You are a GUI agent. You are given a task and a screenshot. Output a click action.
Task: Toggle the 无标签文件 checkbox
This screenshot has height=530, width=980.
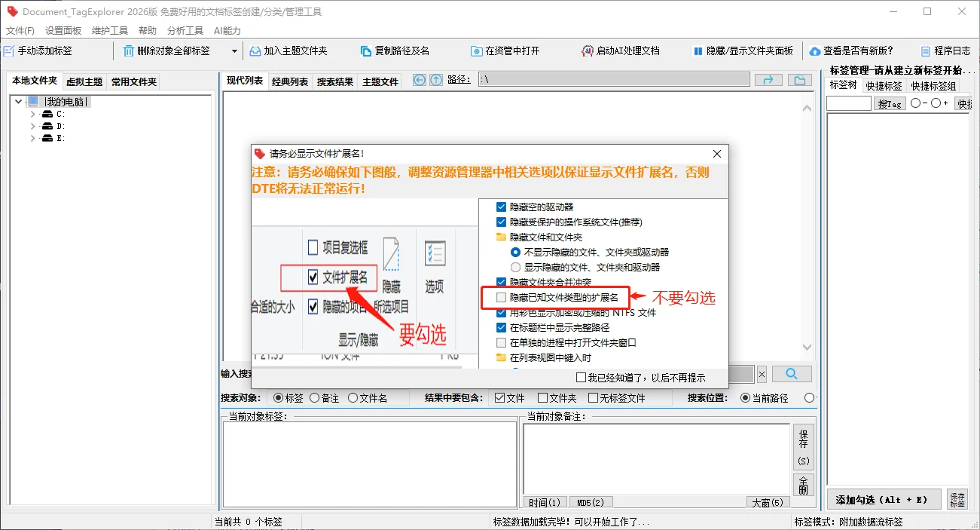click(593, 397)
